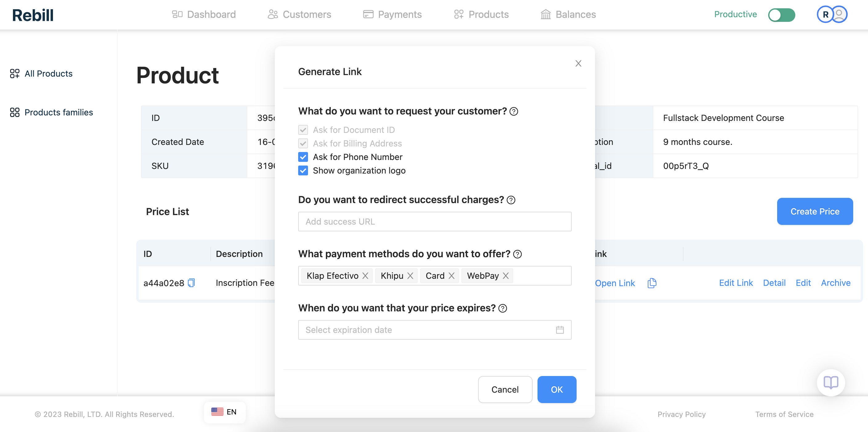
Task: Click calendar icon in expiration date field
Action: [x=560, y=330]
